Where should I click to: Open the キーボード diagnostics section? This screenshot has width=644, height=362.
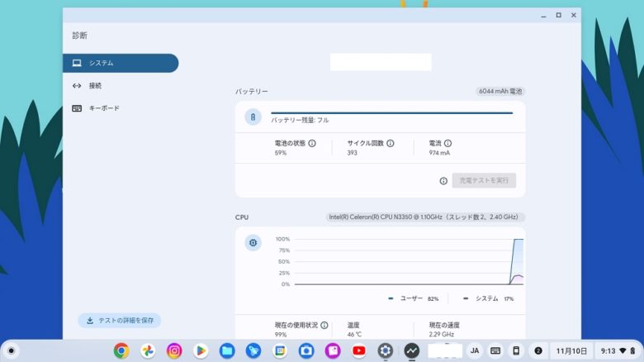[x=103, y=107]
